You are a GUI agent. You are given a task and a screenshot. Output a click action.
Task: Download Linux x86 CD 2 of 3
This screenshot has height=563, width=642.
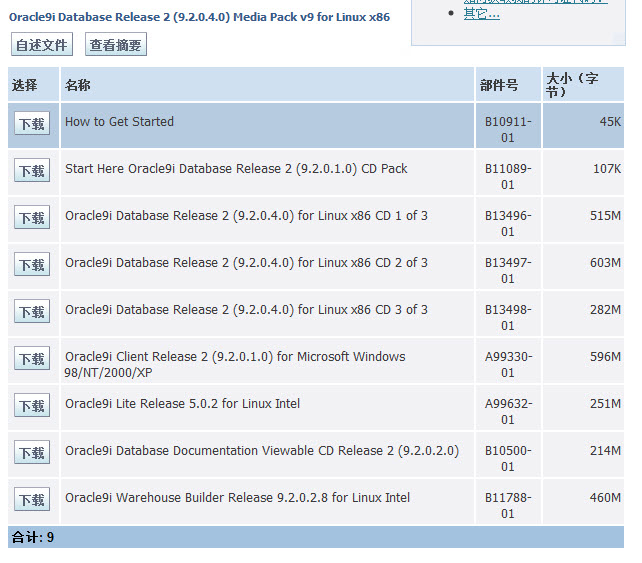tap(32, 265)
